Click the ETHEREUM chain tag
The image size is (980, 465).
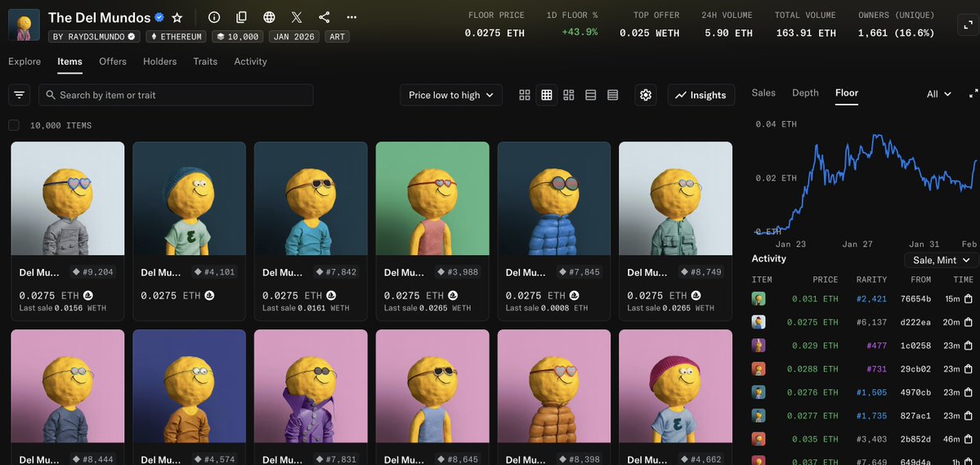177,37
